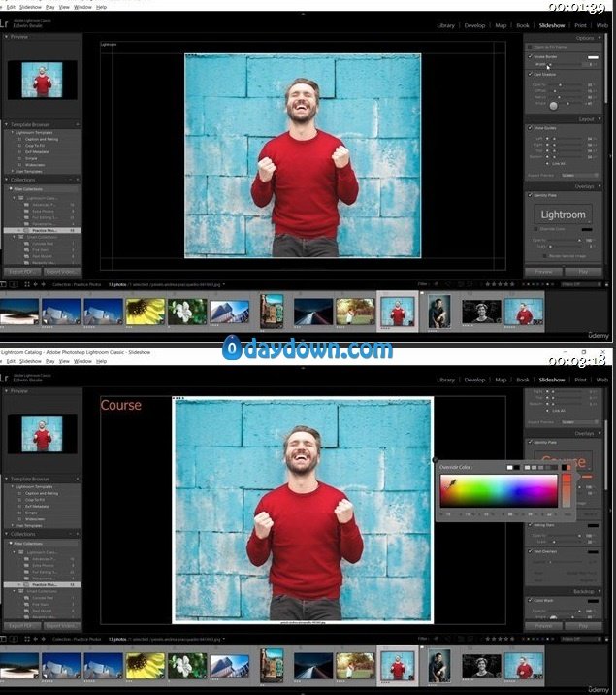Open the Edit menu in the lower window

click(11, 361)
